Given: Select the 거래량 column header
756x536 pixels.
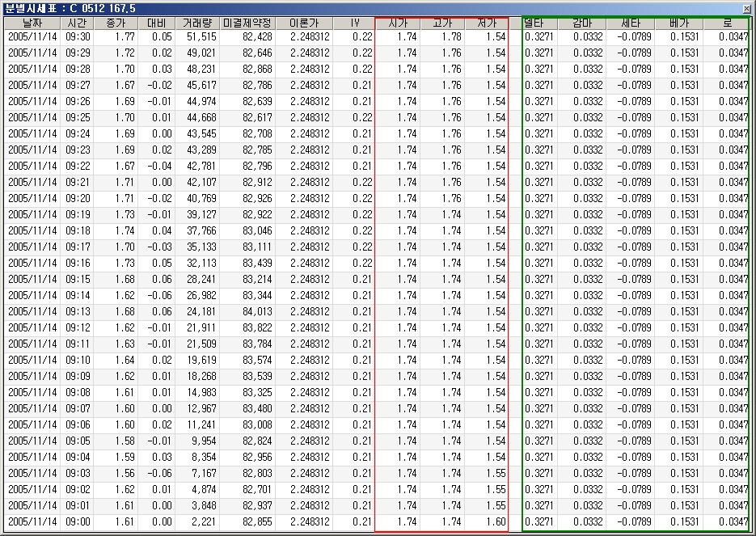Looking at the screenshot, I should [197, 23].
